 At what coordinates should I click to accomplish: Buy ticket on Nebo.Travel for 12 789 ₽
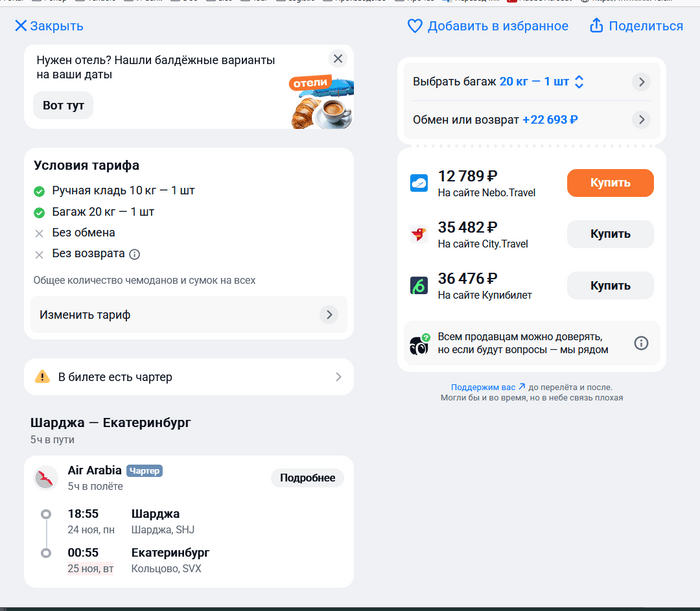610,183
